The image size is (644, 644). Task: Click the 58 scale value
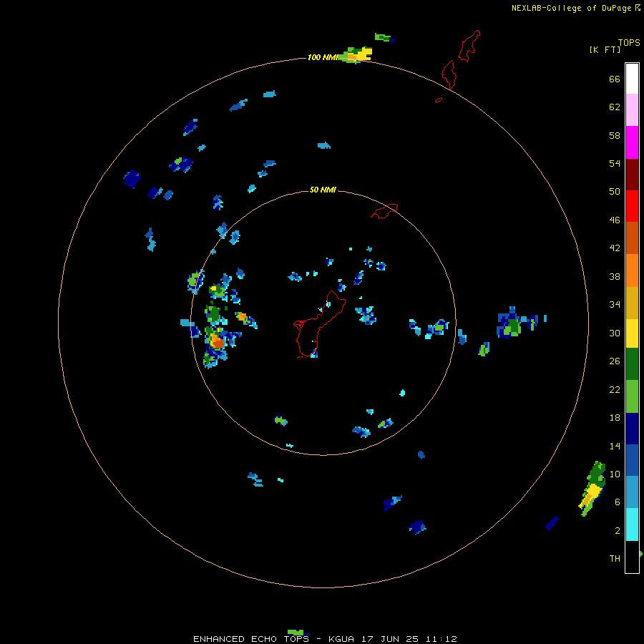[x=615, y=135]
